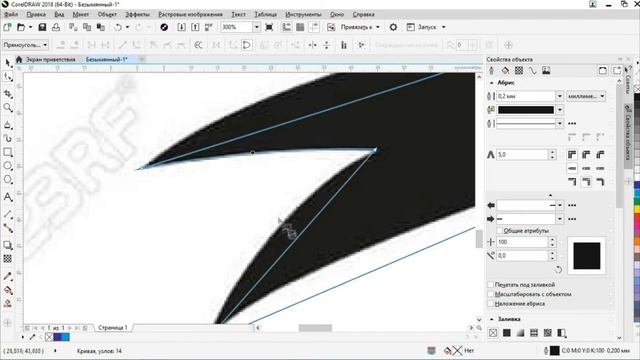Enable 'Наложение абриса' checkbox
Viewport: 640px width, 360px height.
(491, 304)
